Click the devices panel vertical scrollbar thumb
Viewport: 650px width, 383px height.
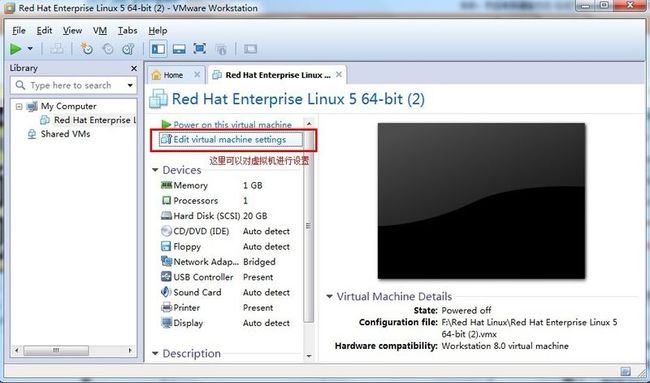(309, 226)
